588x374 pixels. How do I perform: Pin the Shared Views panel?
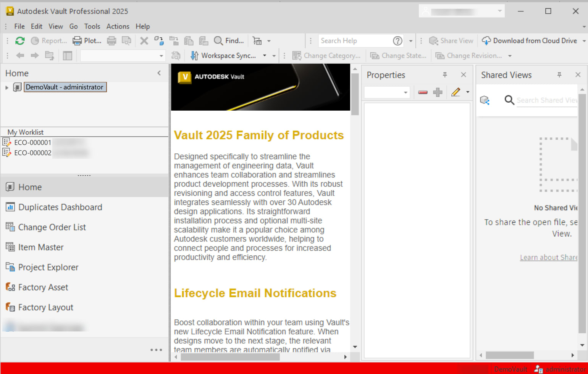pyautogui.click(x=559, y=75)
